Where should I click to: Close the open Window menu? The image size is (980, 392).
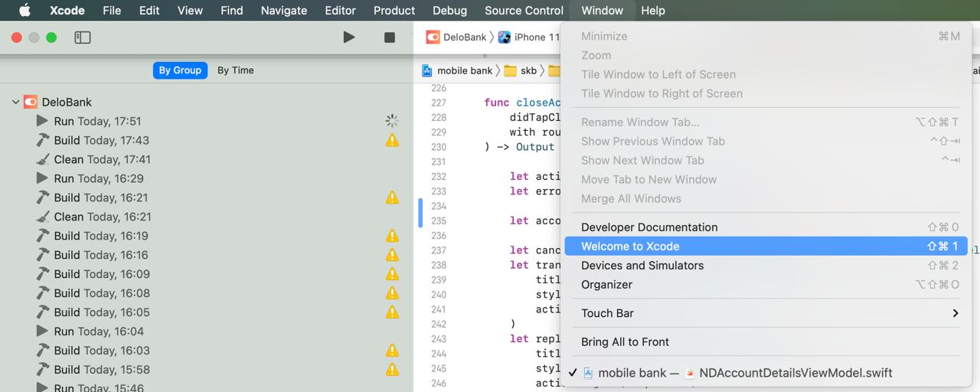pyautogui.click(x=602, y=10)
